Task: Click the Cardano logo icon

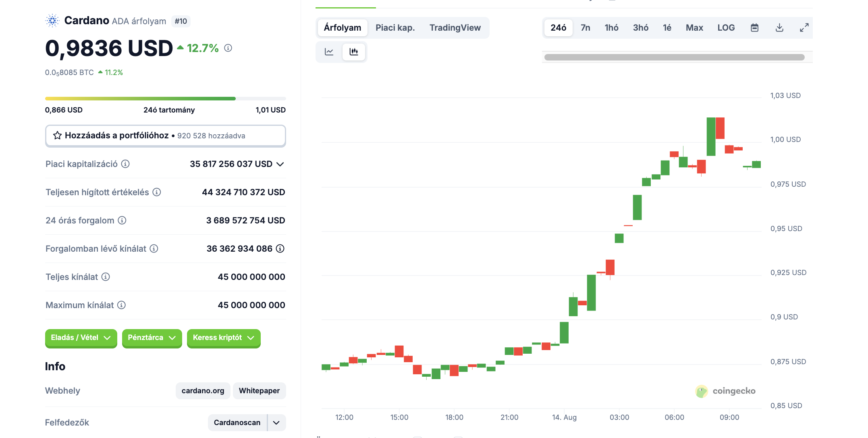Action: 52,21
